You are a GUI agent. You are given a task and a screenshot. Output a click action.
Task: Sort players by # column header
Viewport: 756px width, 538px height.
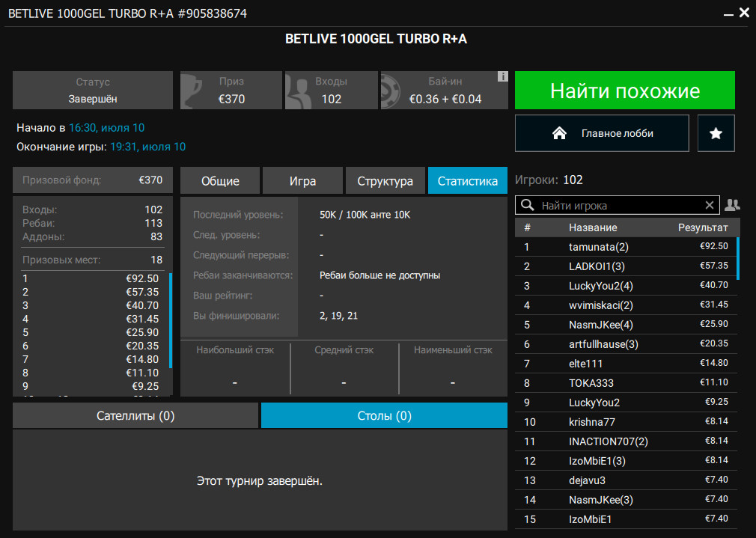[528, 227]
